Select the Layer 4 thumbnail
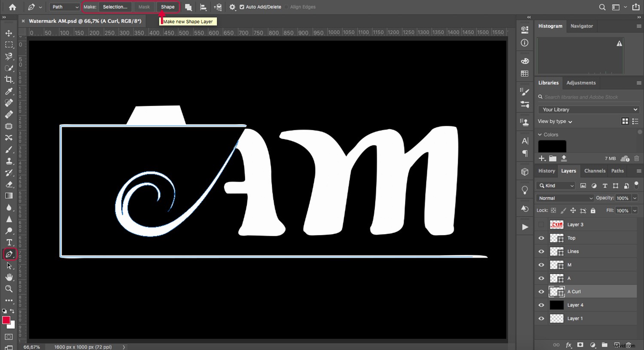The height and width of the screenshot is (350, 644). click(x=556, y=305)
